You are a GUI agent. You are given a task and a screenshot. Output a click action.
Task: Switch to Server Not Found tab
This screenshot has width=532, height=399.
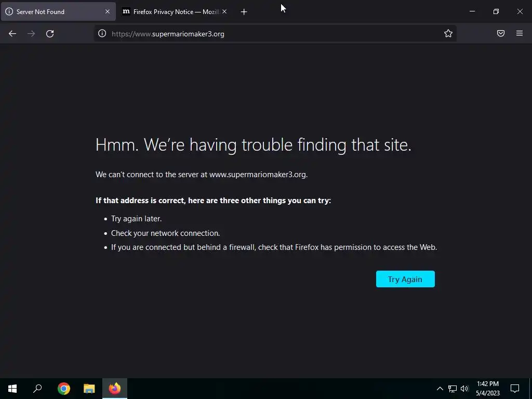(x=58, y=11)
